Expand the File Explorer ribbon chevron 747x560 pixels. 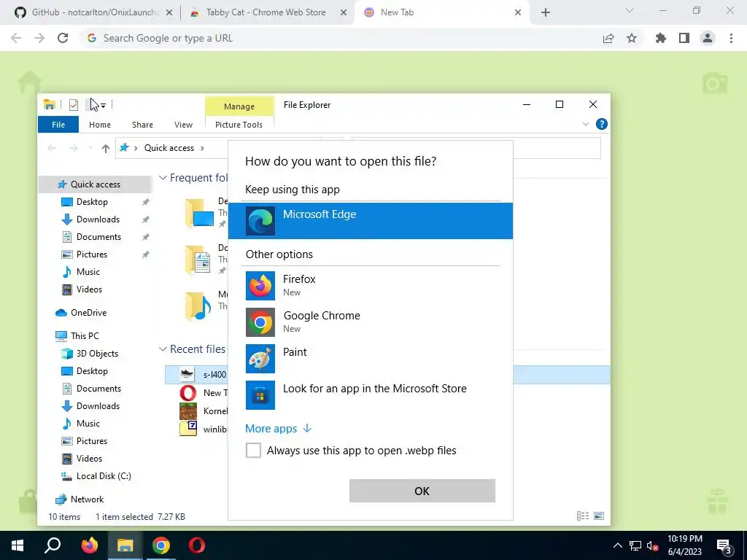(x=586, y=124)
